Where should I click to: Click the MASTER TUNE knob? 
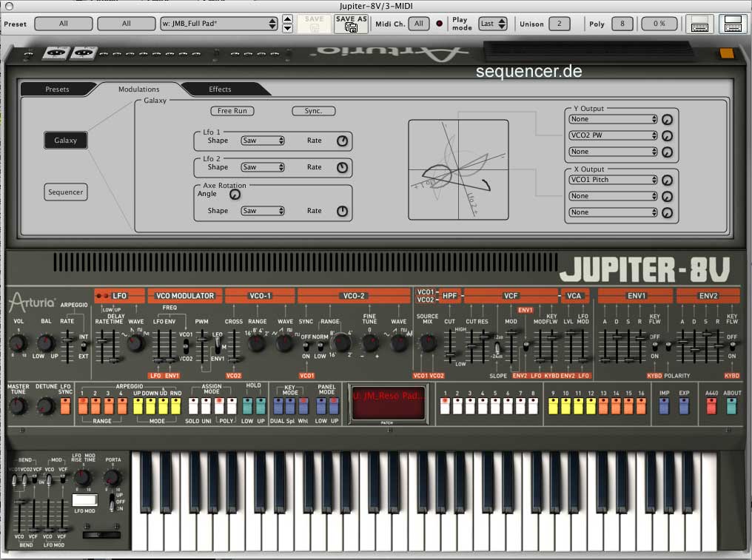coord(17,406)
